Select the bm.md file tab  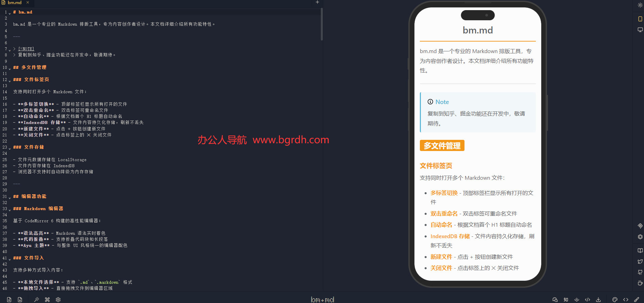pyautogui.click(x=15, y=3)
